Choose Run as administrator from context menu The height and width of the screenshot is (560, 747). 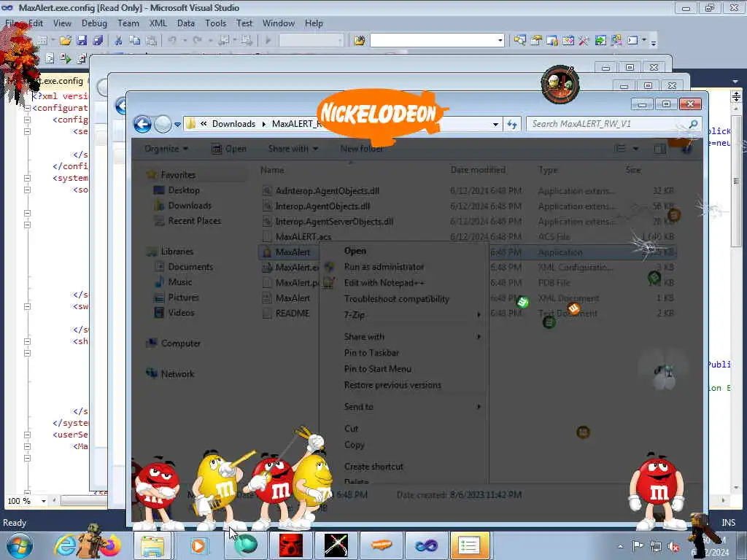pos(384,267)
